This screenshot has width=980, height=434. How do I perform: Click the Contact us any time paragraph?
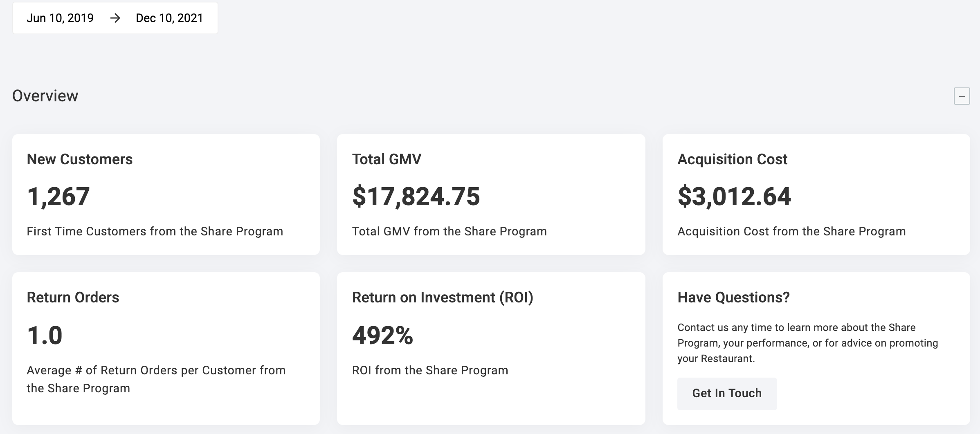tap(808, 343)
